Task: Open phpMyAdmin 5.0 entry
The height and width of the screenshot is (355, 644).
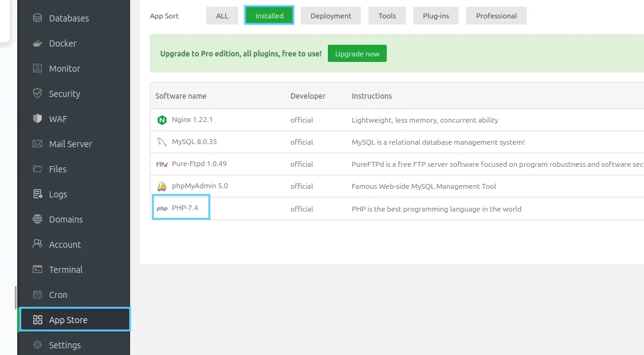Action: coord(200,186)
